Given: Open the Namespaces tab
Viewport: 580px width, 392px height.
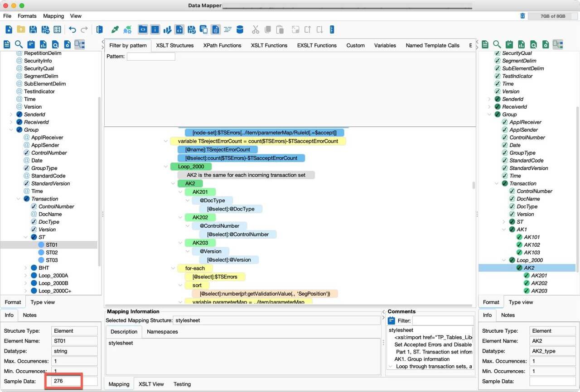Looking at the screenshot, I should click(162, 332).
